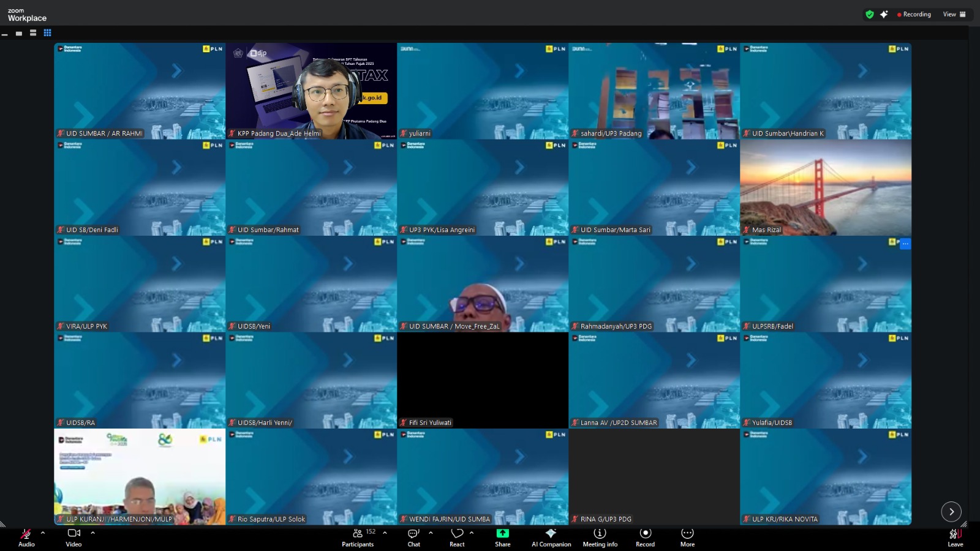Show Meeting info
The height and width of the screenshot is (551, 980).
[x=600, y=536]
